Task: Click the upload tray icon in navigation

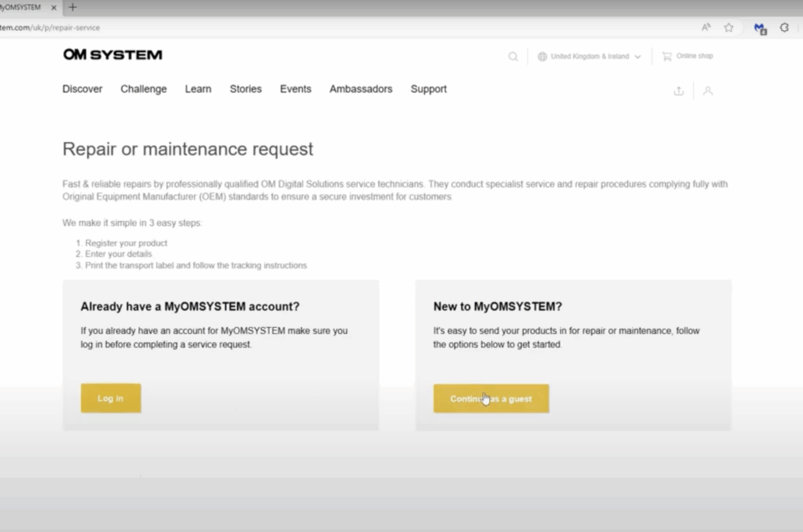Action: click(x=678, y=91)
